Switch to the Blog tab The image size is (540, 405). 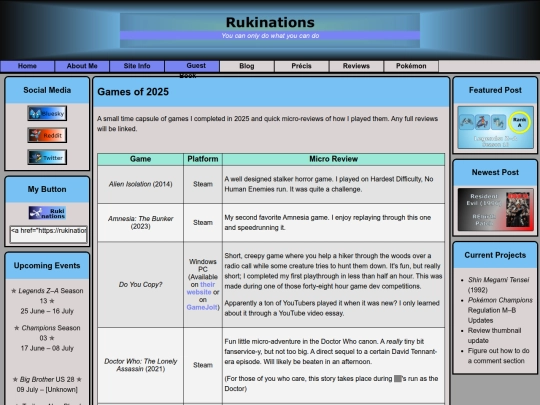247,66
